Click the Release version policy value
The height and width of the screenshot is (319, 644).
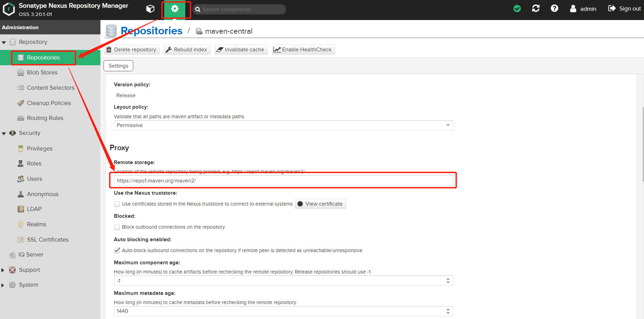(126, 95)
